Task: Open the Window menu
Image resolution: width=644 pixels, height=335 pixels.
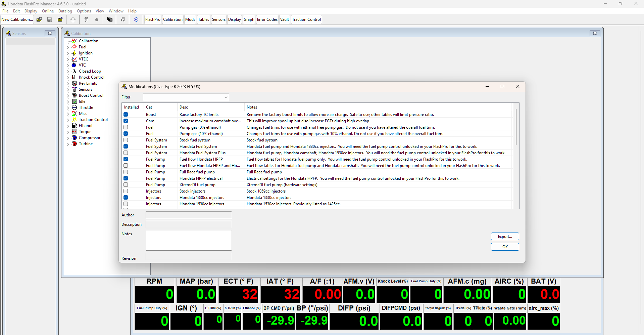Action: [x=116, y=11]
